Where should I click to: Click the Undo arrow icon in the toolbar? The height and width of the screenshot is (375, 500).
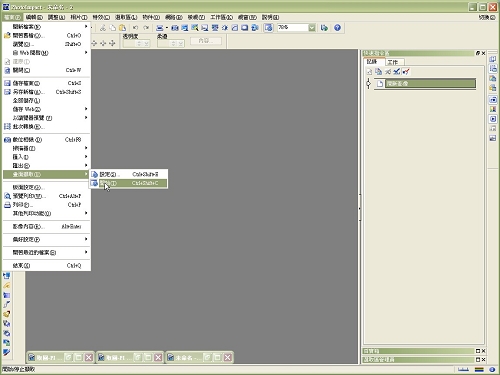135,28
